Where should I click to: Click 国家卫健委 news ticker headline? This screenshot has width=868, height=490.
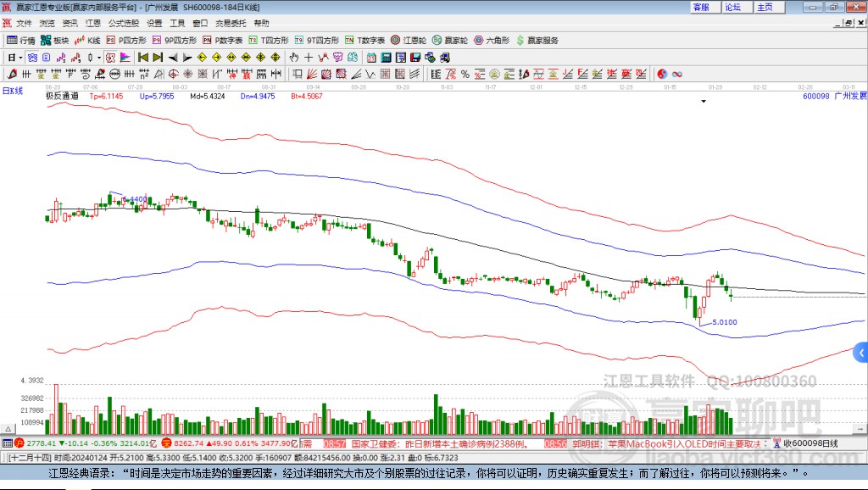[440, 443]
